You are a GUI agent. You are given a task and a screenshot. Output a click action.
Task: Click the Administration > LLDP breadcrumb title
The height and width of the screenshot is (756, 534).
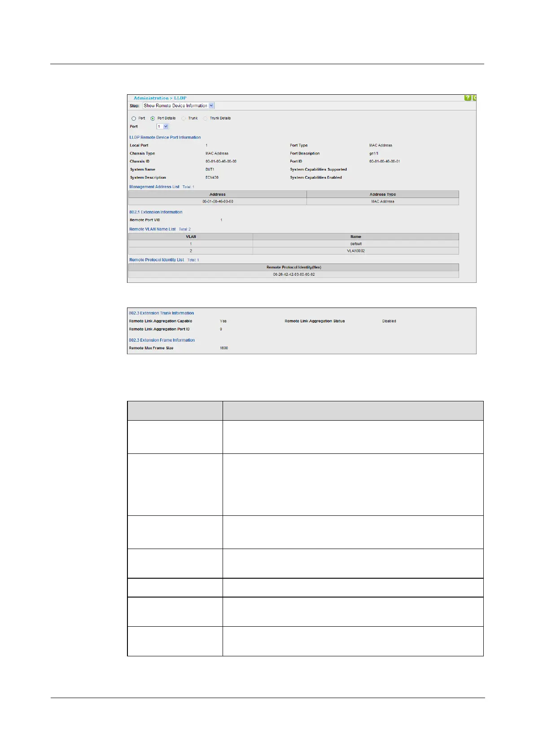(x=160, y=98)
